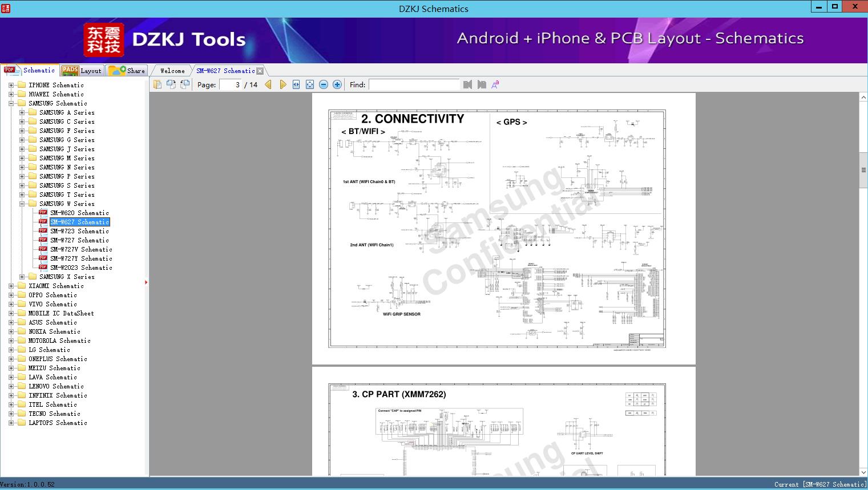Collapse the side panel with the red arrow
Screen dimensions: 868x490
coord(146,282)
